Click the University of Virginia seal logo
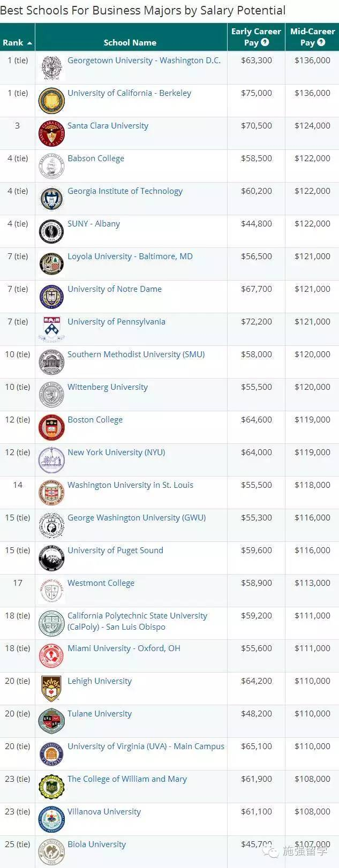Screen dimensions: 339x868 point(51,754)
